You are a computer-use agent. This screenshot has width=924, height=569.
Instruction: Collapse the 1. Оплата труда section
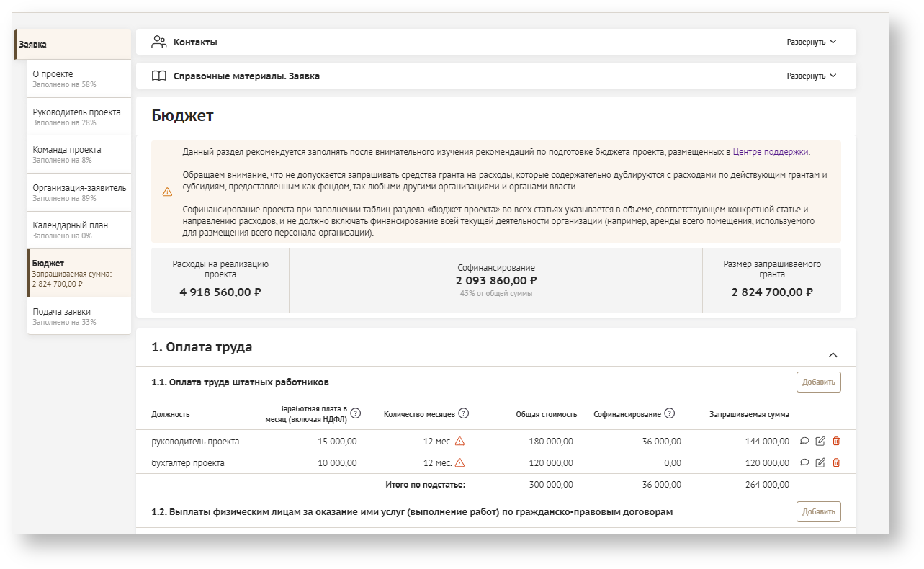click(833, 355)
